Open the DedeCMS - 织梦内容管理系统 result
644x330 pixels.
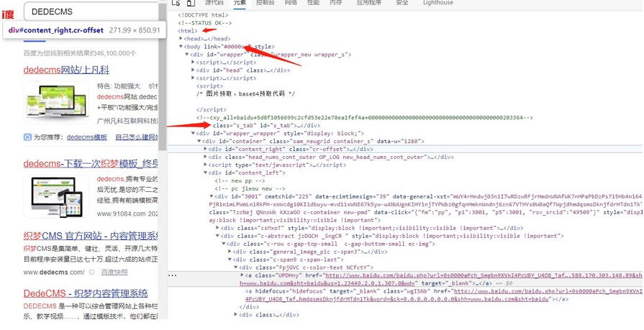[86, 294]
